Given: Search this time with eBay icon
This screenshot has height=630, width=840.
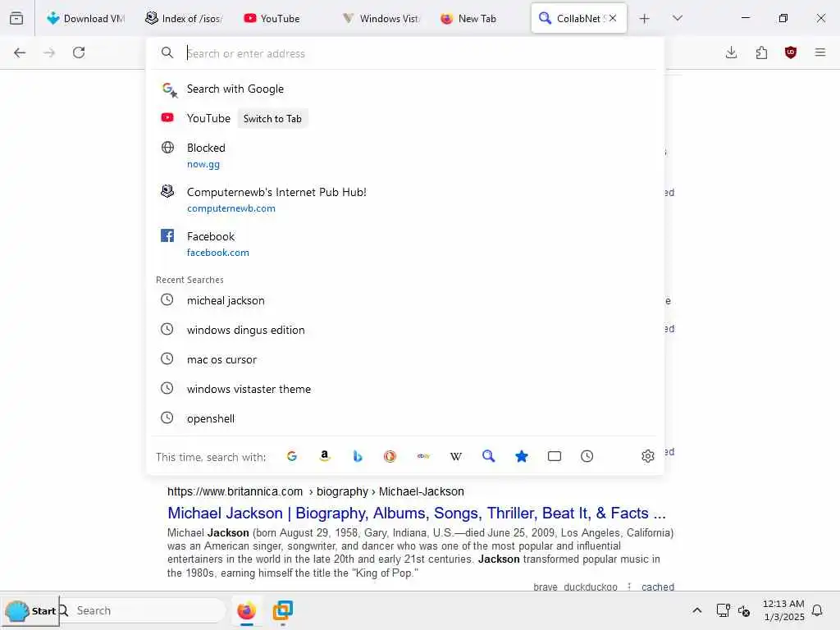Looking at the screenshot, I should 423,456.
